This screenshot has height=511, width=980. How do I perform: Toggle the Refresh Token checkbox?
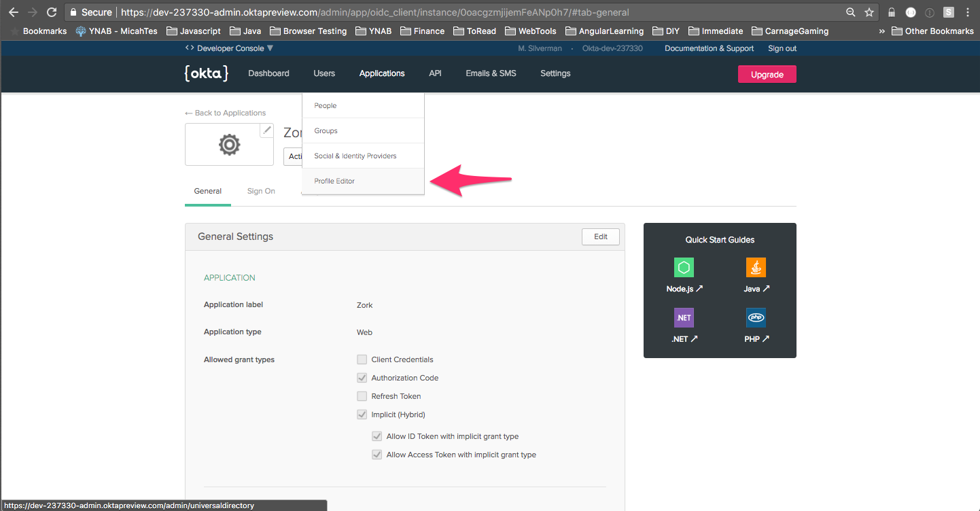362,396
